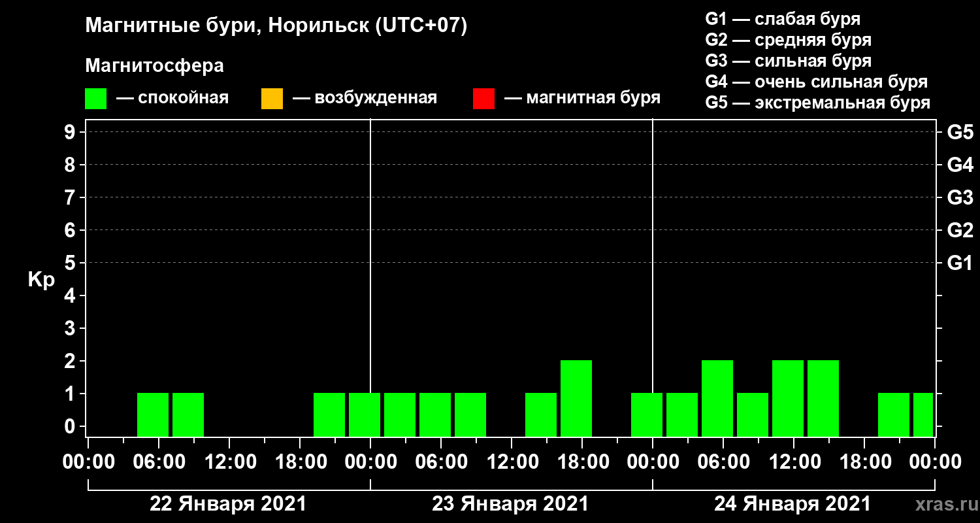Viewport: 980px width, 523px height.
Task: Select the line 'G1 — слабая буря'
Action: [x=783, y=19]
